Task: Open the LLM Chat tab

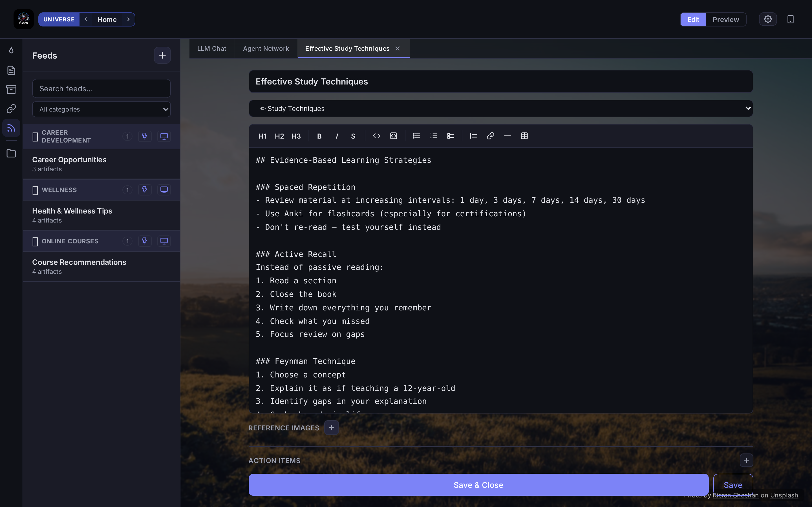Action: click(x=212, y=48)
